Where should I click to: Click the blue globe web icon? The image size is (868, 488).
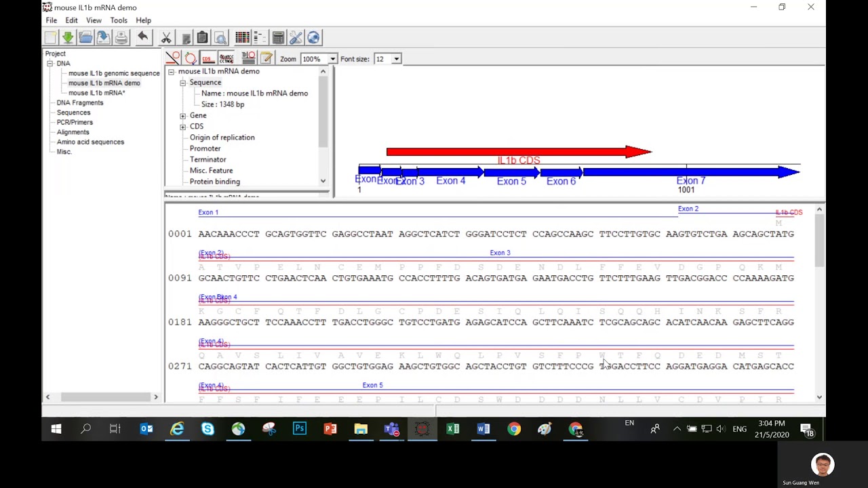tap(313, 37)
